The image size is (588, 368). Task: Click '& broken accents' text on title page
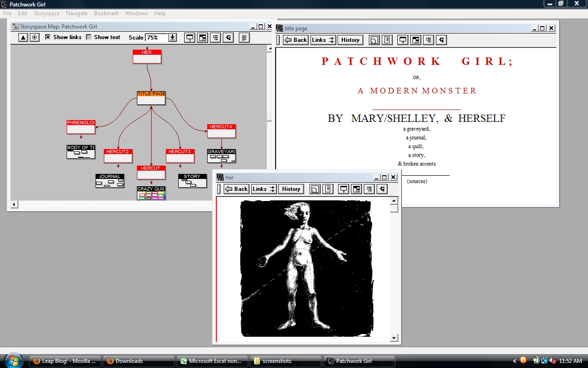point(417,164)
